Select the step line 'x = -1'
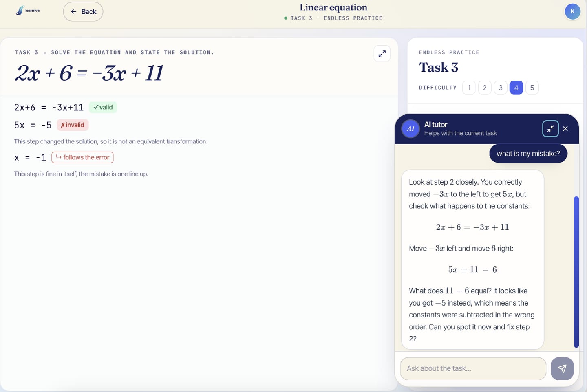 (30, 157)
